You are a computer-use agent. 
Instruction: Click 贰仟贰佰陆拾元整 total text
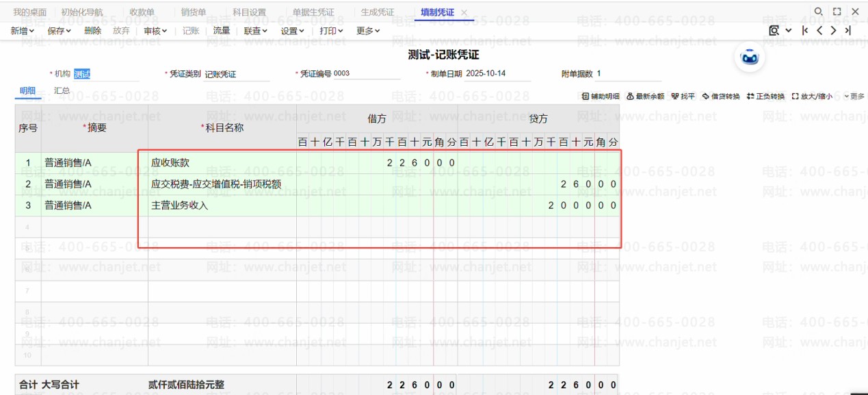(x=186, y=385)
